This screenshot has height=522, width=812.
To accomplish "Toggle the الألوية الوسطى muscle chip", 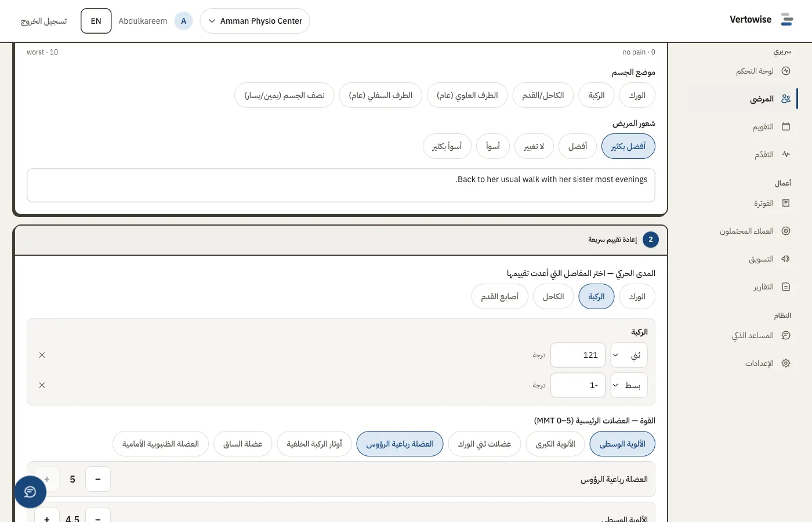I will pos(622,444).
